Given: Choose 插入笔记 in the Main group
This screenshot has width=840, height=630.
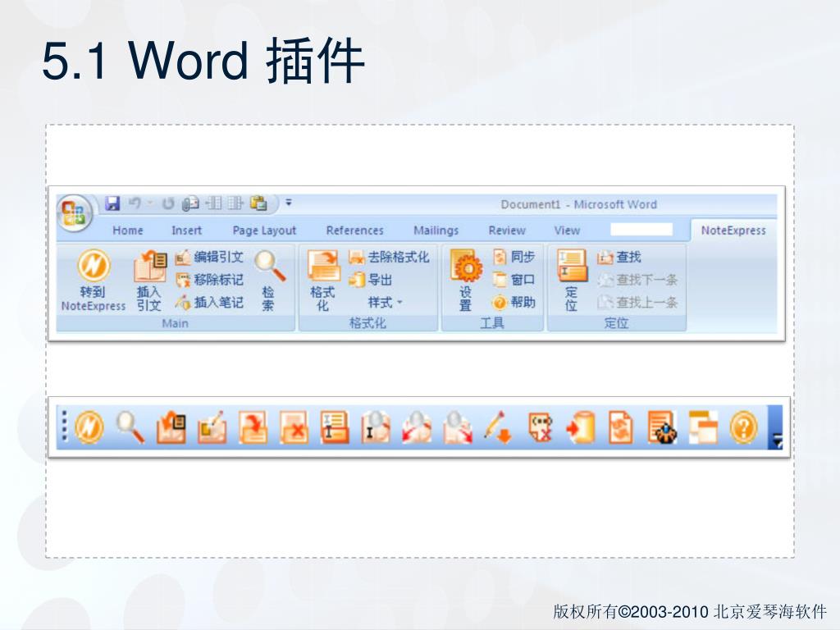Looking at the screenshot, I should pyautogui.click(x=209, y=303).
